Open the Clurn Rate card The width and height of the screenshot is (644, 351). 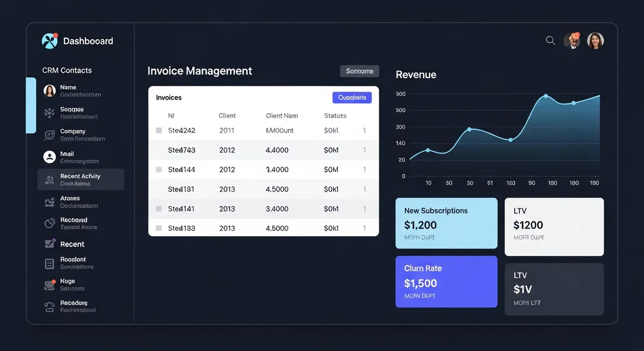(x=446, y=282)
